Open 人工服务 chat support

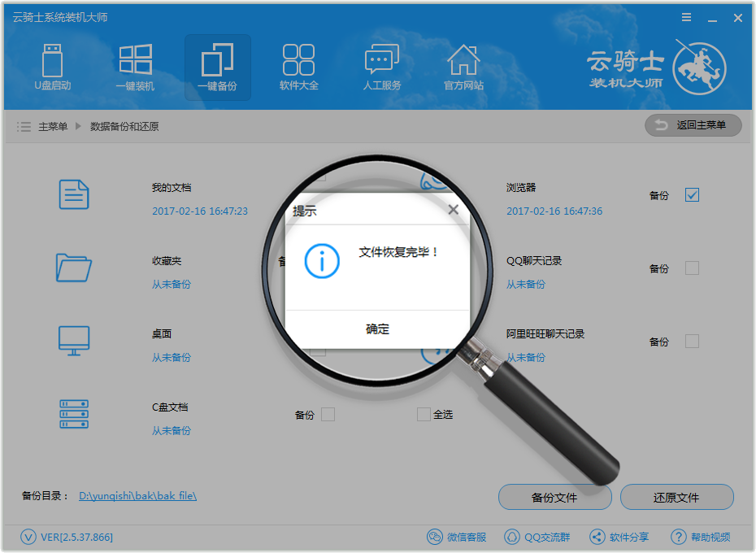coord(382,67)
